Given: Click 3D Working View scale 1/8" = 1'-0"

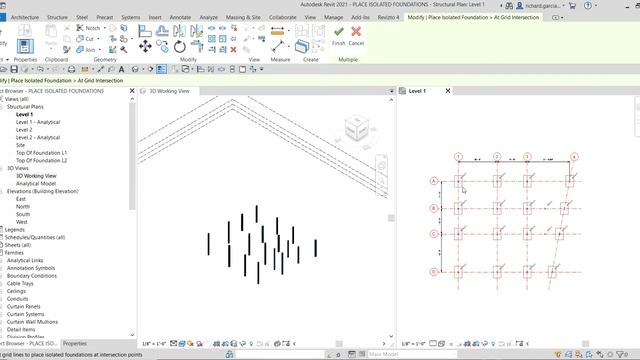Looking at the screenshot, I should pos(154,344).
